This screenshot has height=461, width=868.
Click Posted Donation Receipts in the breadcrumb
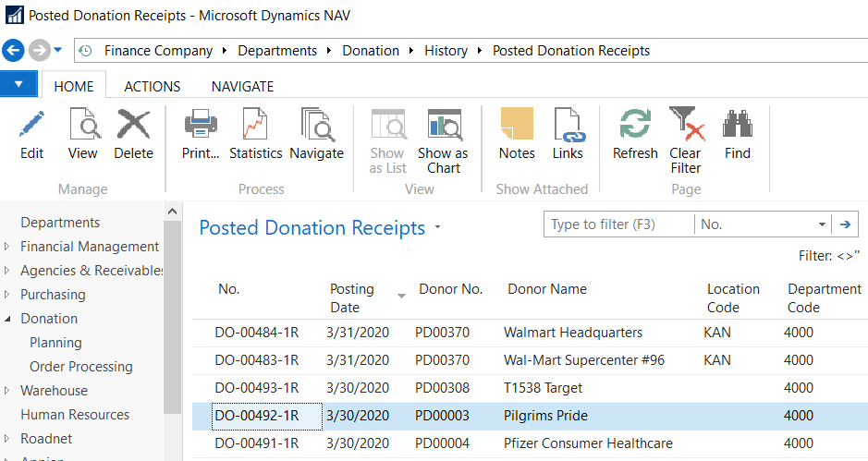click(x=571, y=51)
